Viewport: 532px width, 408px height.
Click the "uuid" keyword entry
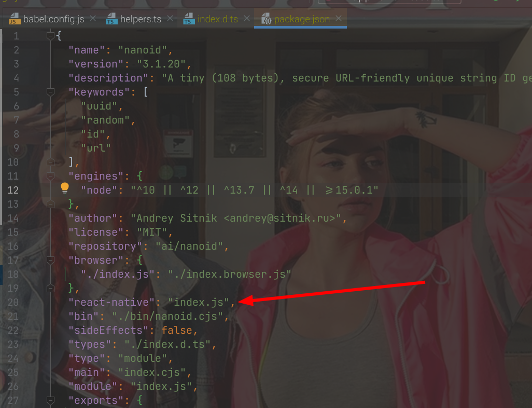[x=99, y=106]
